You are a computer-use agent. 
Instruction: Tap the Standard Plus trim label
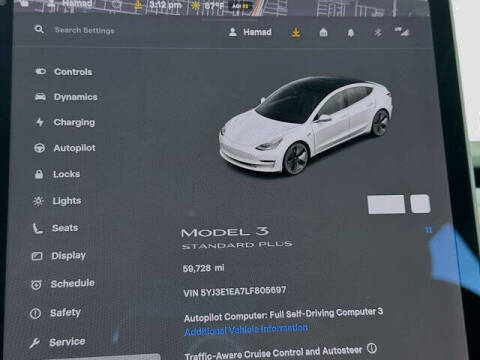pyautogui.click(x=237, y=245)
